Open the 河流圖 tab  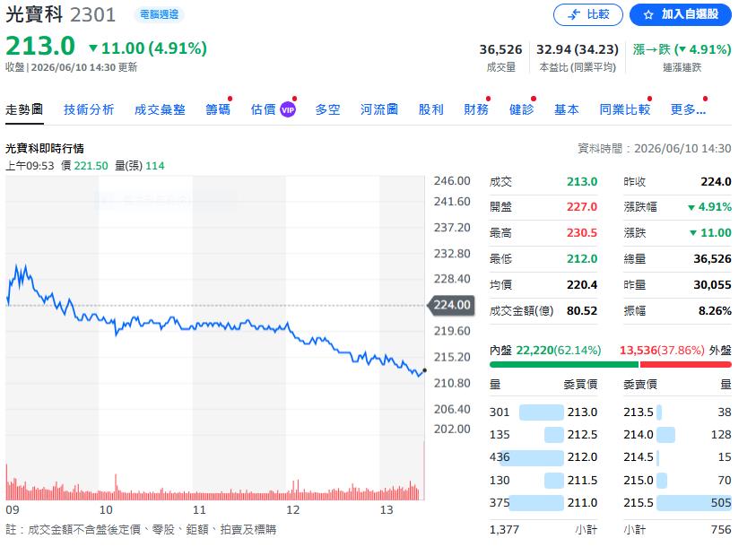(379, 109)
